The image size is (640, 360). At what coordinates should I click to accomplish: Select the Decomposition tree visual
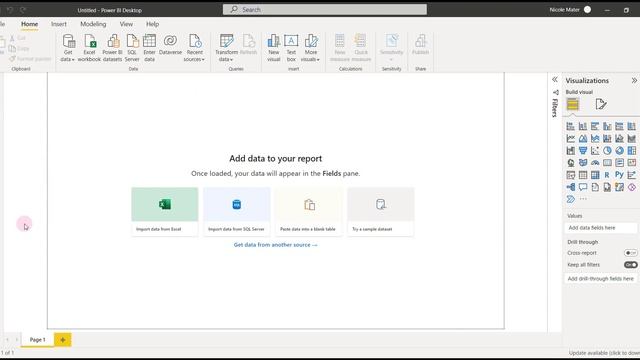click(571, 187)
